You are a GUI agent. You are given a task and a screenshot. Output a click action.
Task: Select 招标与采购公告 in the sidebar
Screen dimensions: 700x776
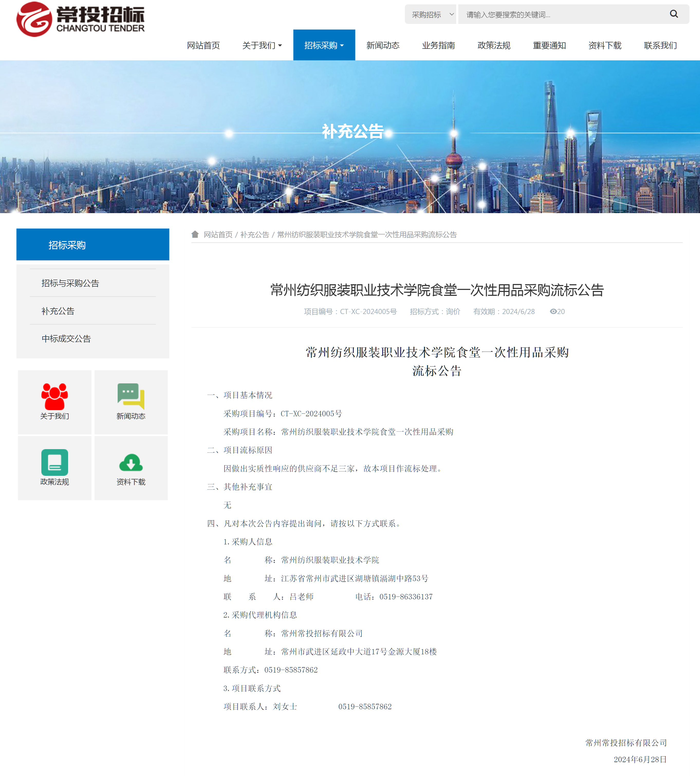click(x=70, y=283)
